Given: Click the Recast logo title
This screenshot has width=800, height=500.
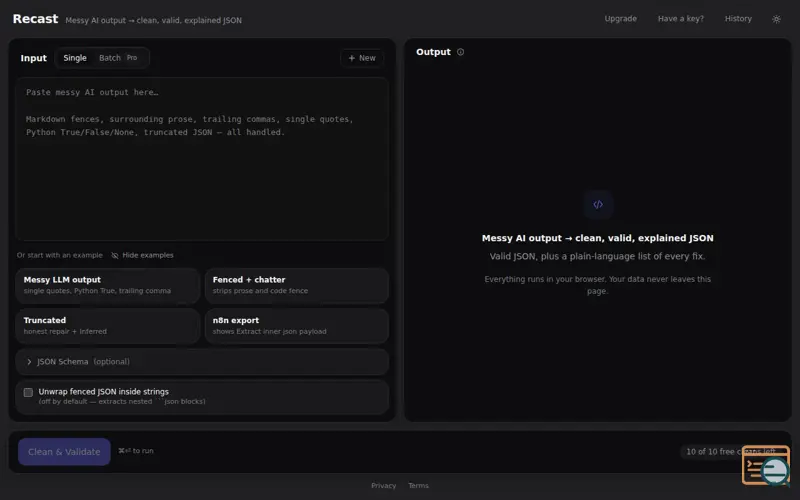Looking at the screenshot, I should (x=35, y=19).
